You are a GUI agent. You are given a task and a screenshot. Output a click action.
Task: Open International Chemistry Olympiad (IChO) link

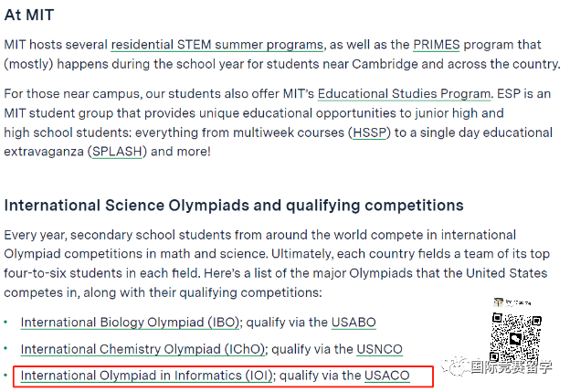[143, 349]
